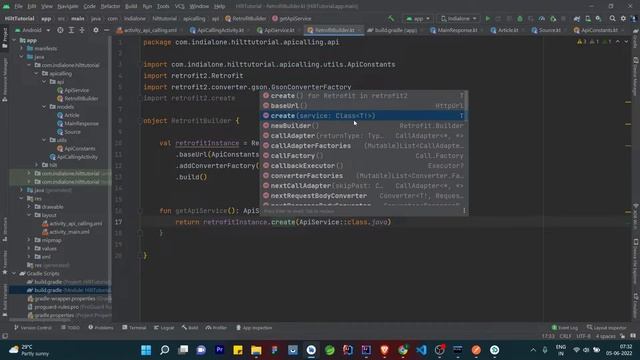The height and width of the screenshot is (360, 640).
Task: Open TODO tool window
Action: coord(70,328)
